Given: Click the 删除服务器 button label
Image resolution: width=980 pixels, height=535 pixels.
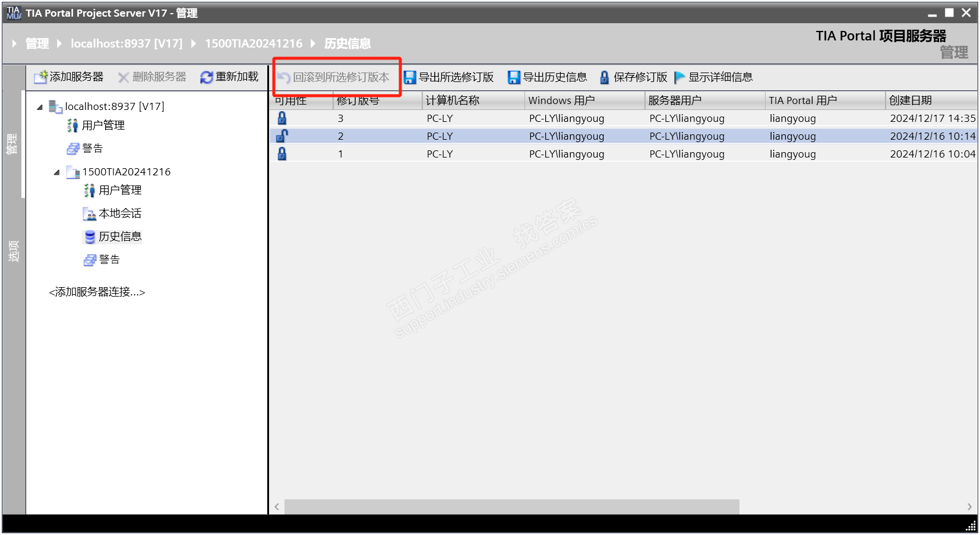Looking at the screenshot, I should coord(159,77).
